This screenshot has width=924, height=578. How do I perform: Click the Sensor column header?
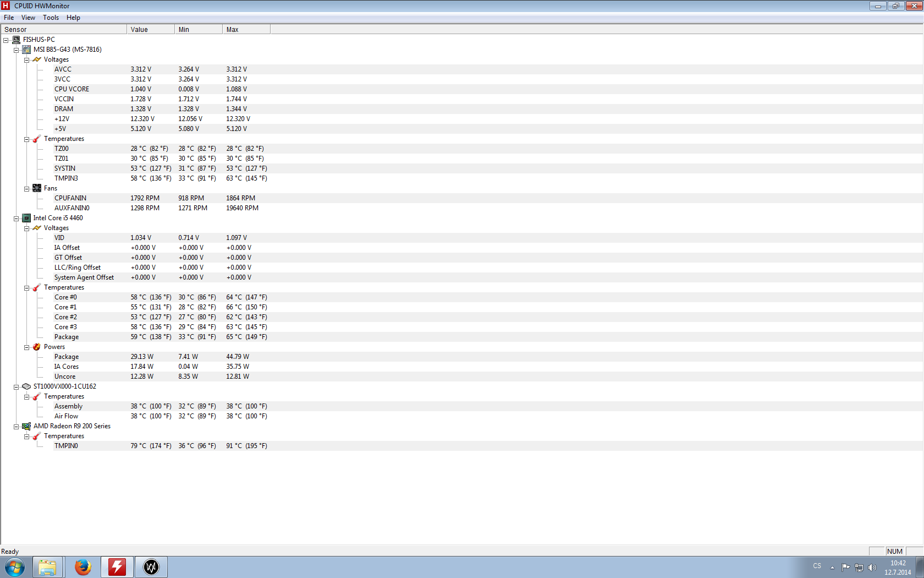click(64, 29)
